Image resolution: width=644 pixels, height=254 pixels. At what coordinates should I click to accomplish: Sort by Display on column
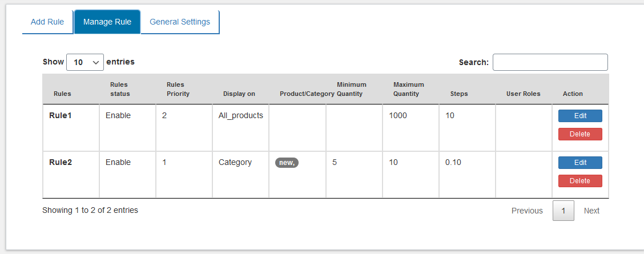[239, 94]
